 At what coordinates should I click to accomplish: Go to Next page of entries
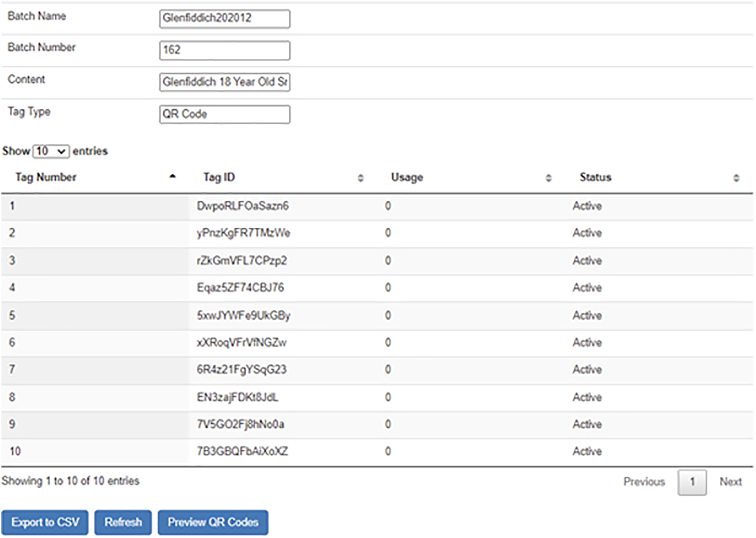730,482
